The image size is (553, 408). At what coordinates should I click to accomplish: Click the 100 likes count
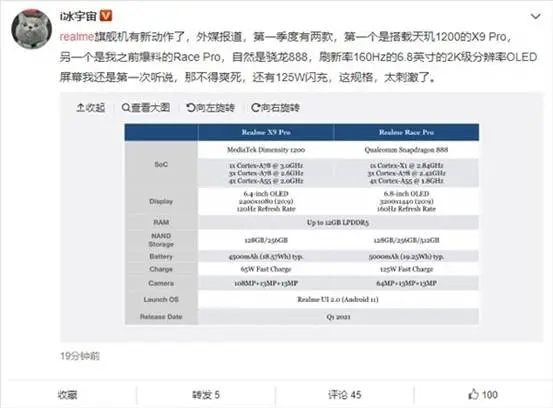coord(490,395)
